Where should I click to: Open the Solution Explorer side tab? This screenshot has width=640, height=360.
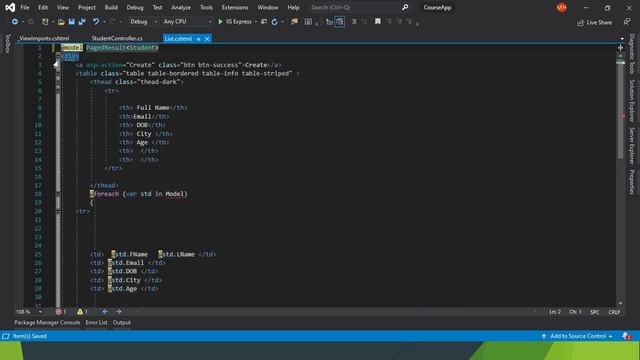point(632,100)
